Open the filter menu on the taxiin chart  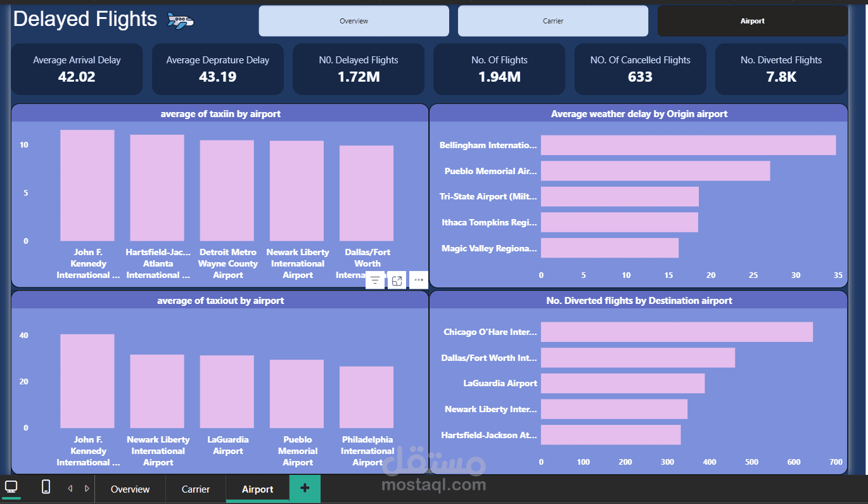[x=375, y=279]
